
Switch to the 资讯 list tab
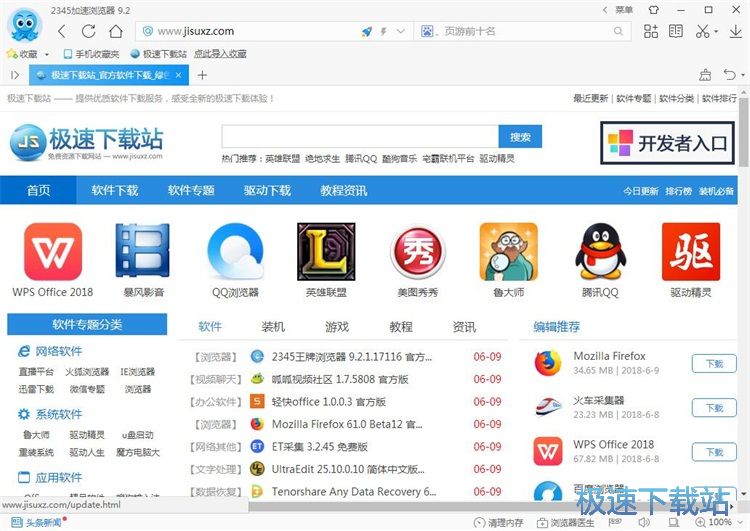[464, 327]
